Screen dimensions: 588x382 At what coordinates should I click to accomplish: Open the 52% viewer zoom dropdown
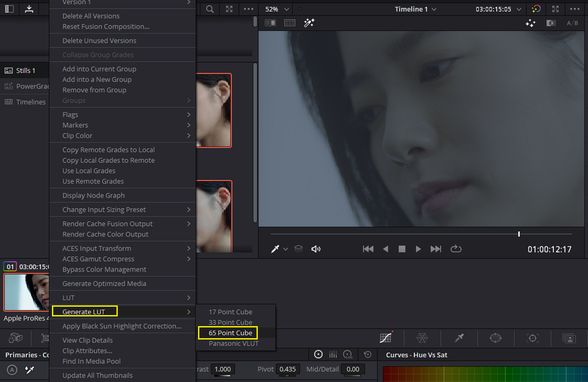point(277,9)
